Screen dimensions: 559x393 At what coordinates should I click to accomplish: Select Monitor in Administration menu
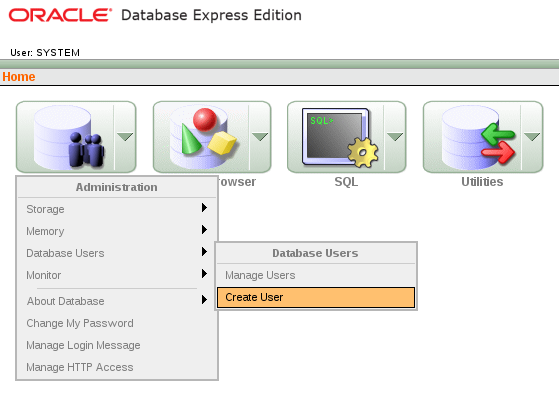coord(117,275)
